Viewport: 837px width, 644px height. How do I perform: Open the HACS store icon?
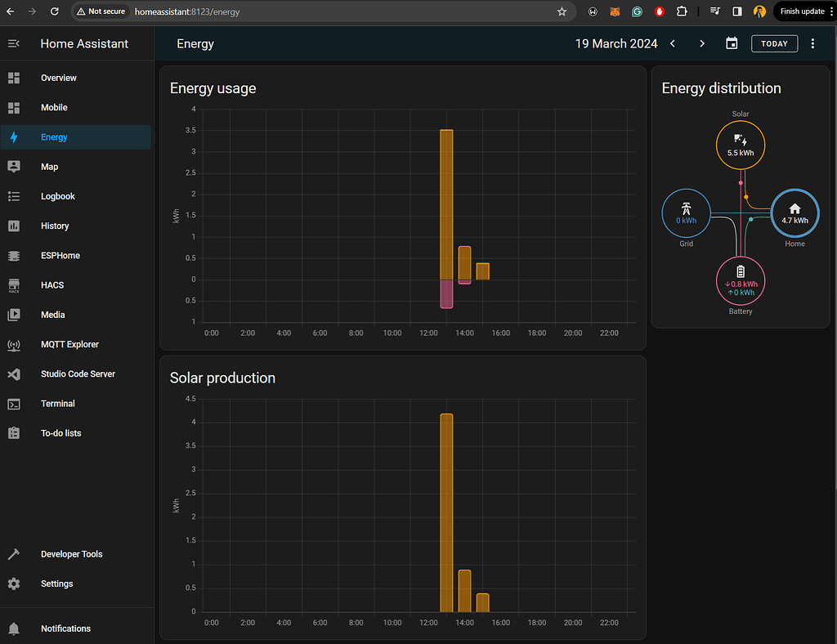click(x=14, y=285)
